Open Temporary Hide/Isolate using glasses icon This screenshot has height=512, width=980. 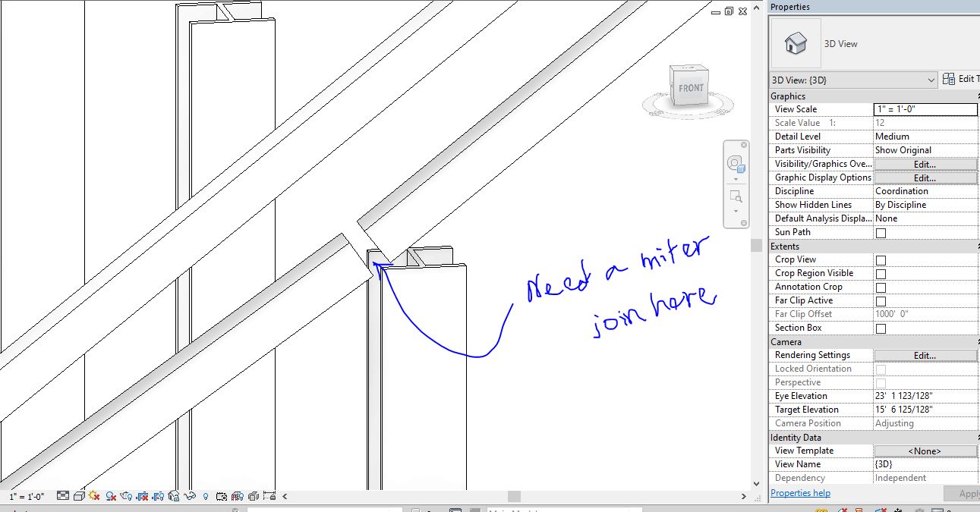pos(190,495)
